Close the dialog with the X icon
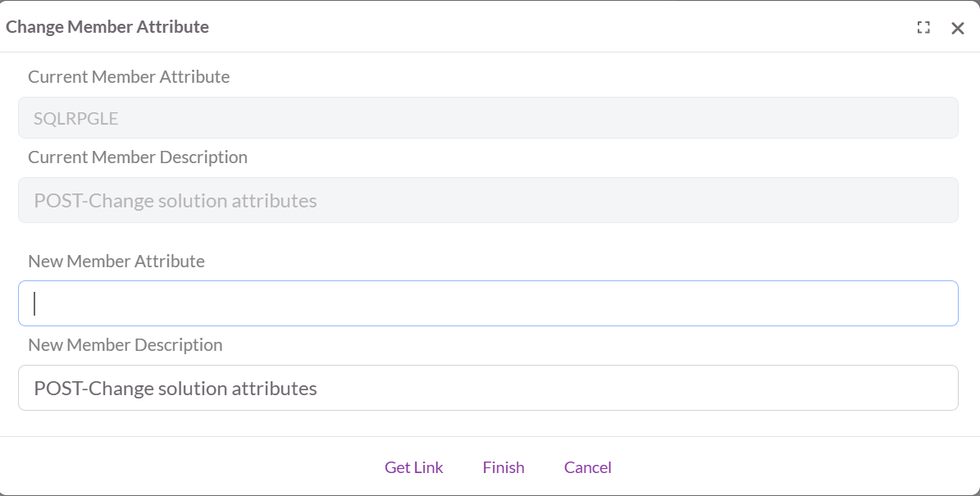 click(957, 28)
